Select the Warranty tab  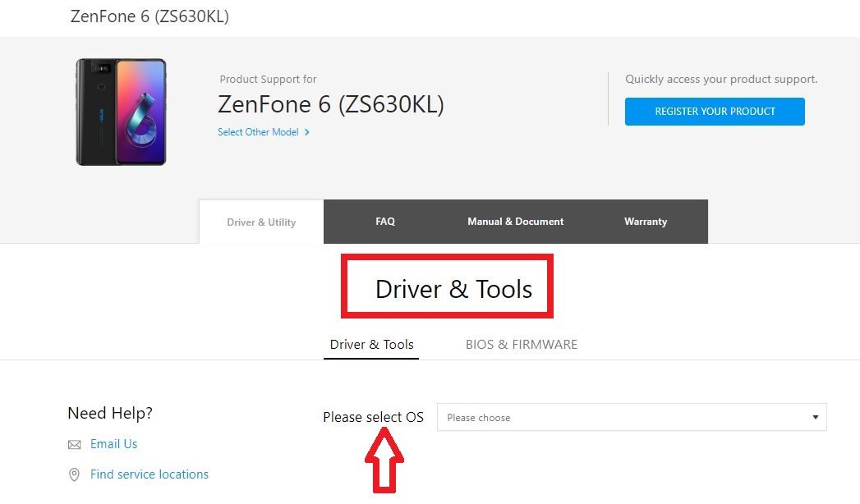point(646,222)
